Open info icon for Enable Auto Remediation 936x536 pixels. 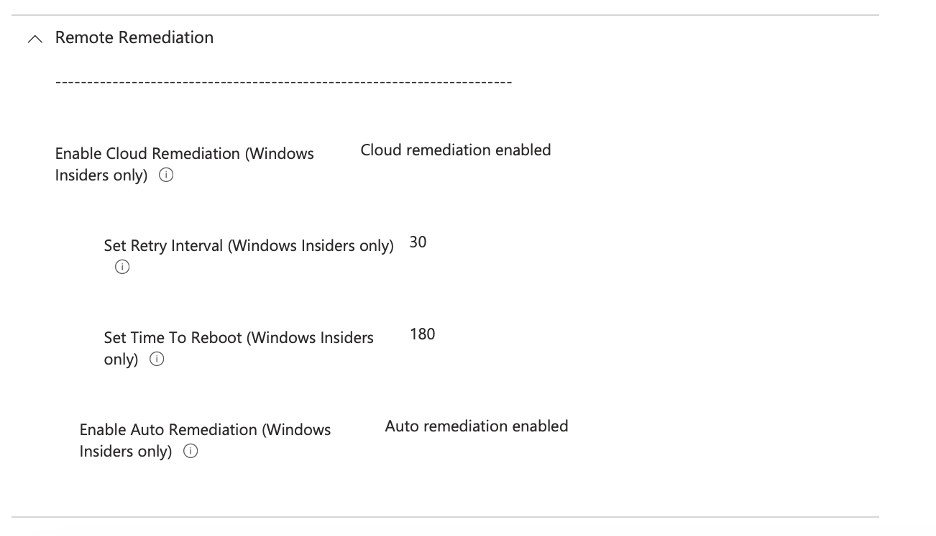190,452
